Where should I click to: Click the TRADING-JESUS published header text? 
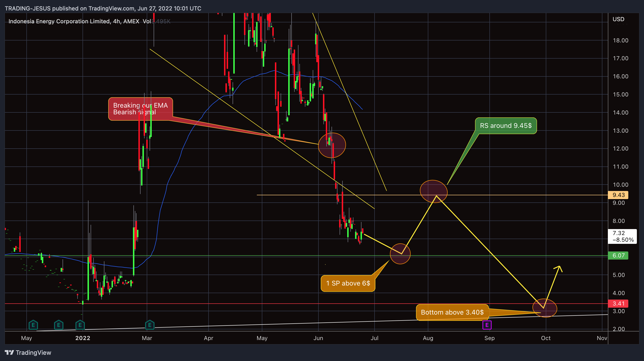click(103, 9)
